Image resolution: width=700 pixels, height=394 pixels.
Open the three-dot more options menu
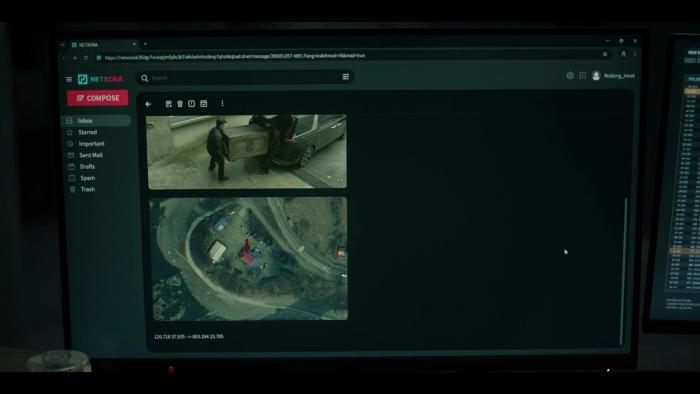point(222,103)
